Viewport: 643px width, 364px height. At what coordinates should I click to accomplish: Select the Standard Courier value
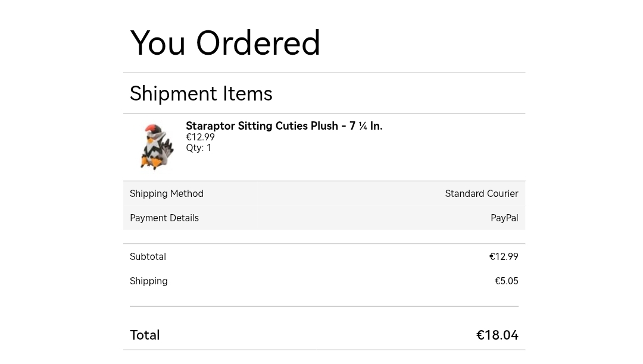tap(481, 194)
